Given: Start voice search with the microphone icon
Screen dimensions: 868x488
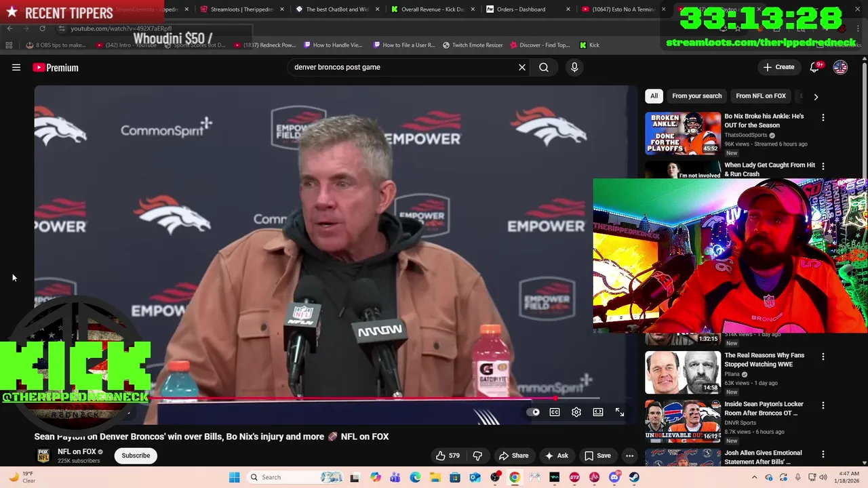Looking at the screenshot, I should point(574,67).
